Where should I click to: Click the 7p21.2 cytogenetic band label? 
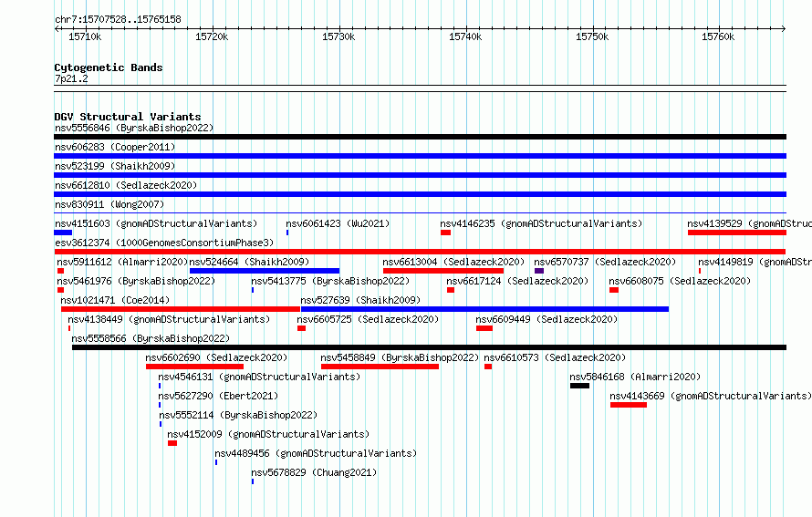71,78
